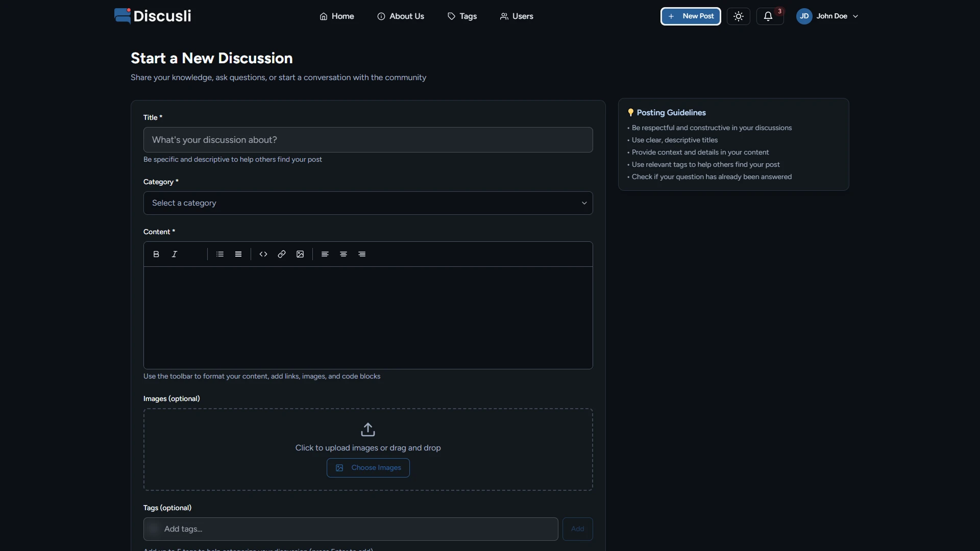Viewport: 980px width, 551px height.
Task: Open John Doe user menu chevron
Action: 856,16
